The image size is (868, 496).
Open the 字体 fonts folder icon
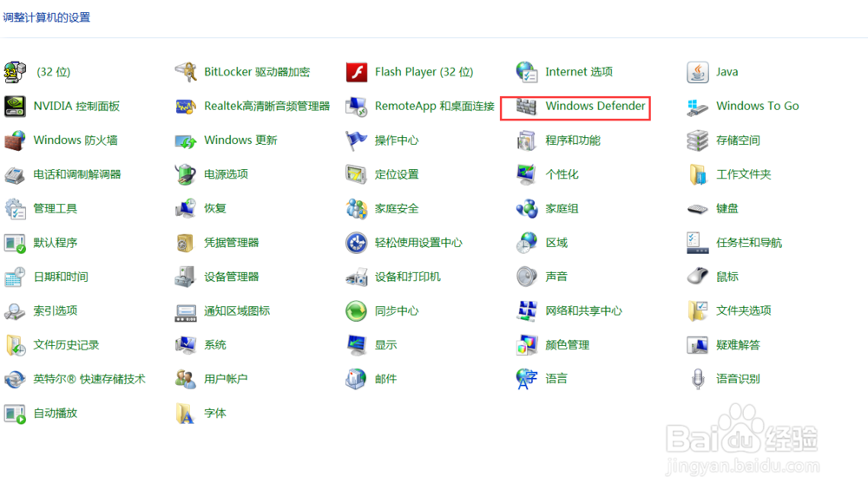tap(186, 413)
